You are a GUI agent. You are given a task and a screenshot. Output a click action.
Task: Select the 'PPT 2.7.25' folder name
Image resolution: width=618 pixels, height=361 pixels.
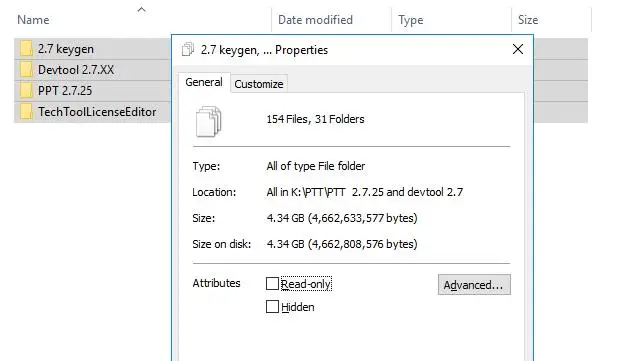[65, 91]
